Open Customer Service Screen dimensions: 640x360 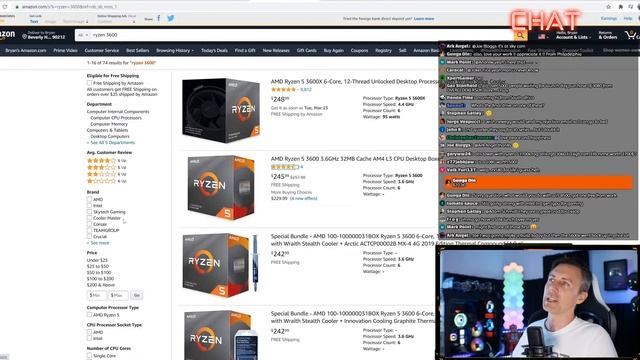point(102,51)
